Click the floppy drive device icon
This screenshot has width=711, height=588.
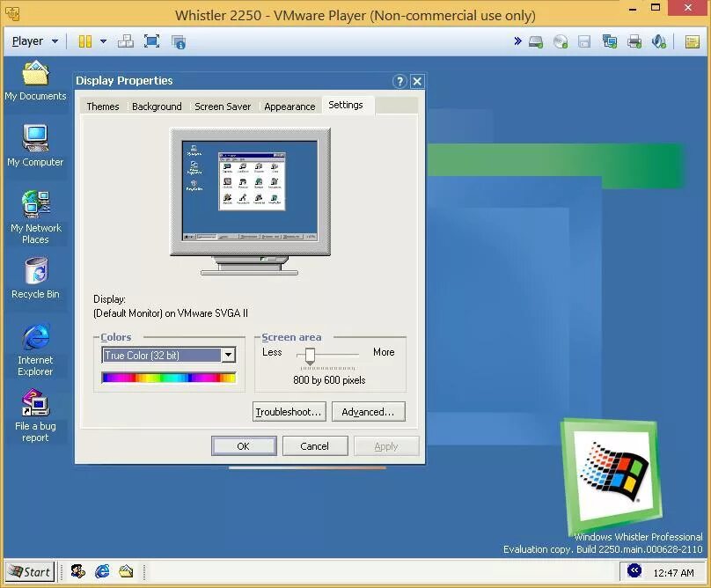tap(584, 41)
